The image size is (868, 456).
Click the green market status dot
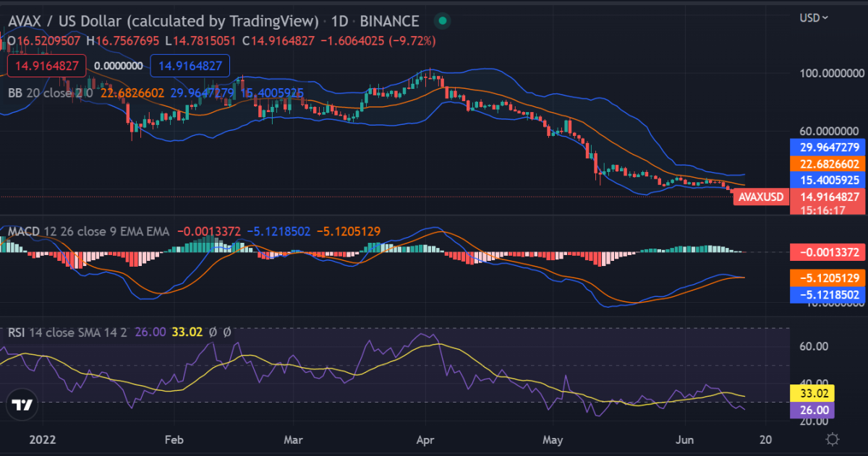click(x=442, y=22)
